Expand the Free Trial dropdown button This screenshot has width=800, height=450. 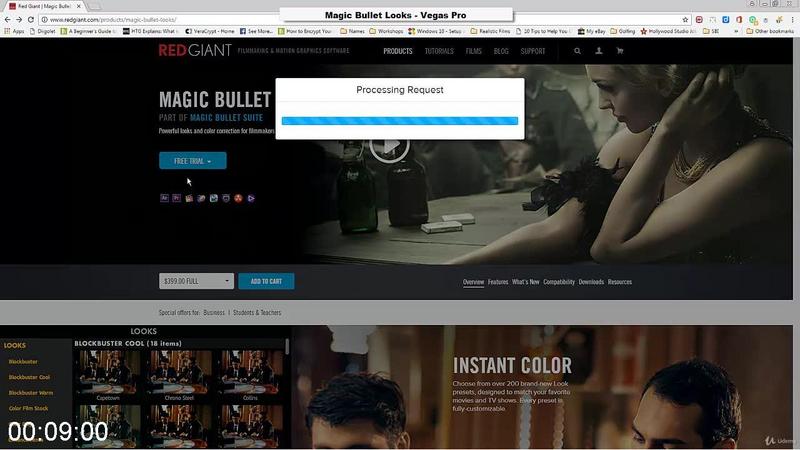[x=192, y=161]
